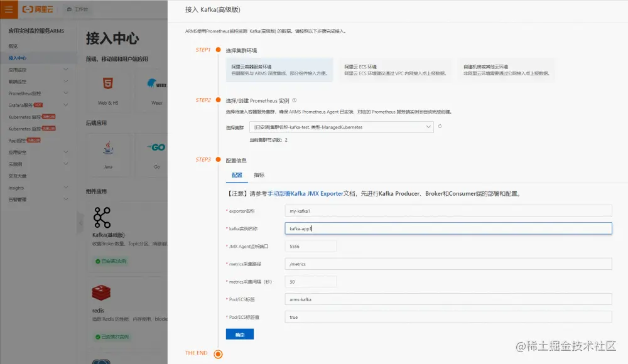Open the Kafka(基础版) component icon
Image resolution: width=628 pixels, height=364 pixels.
(x=102, y=217)
